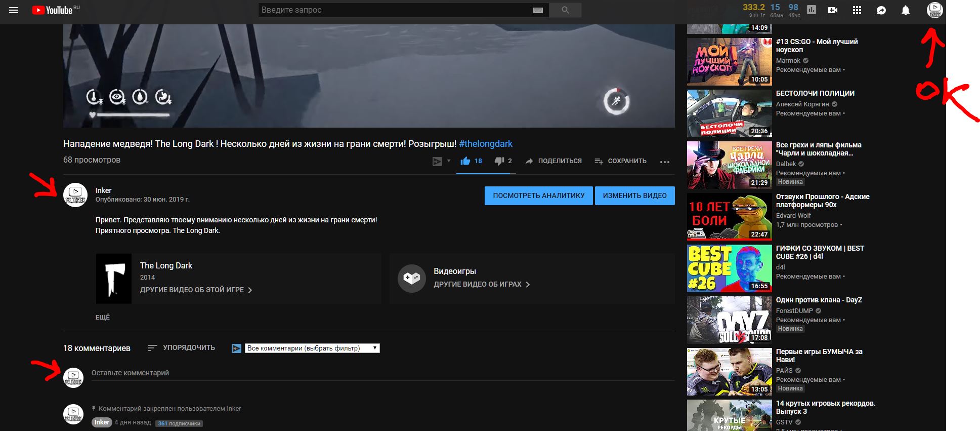Click ДРУГИЕ ВИДЕО ОБ ИГРАХ link

pos(482,284)
